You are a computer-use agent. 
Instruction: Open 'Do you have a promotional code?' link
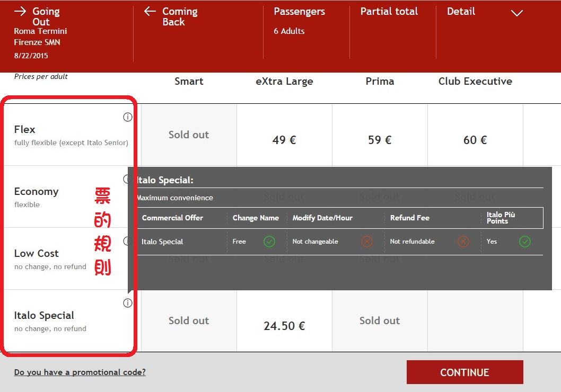coord(80,372)
